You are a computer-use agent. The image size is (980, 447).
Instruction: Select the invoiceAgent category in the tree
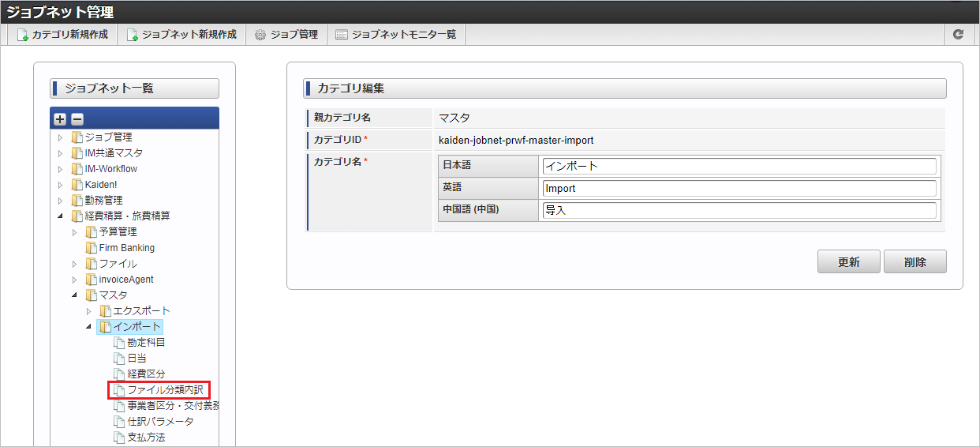click(126, 280)
